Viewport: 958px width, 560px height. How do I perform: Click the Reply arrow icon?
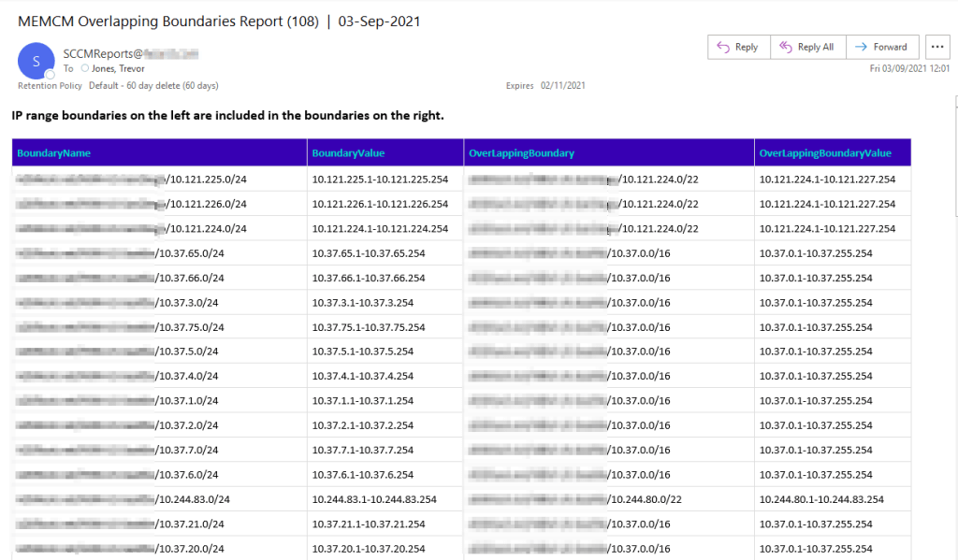pyautogui.click(x=723, y=47)
